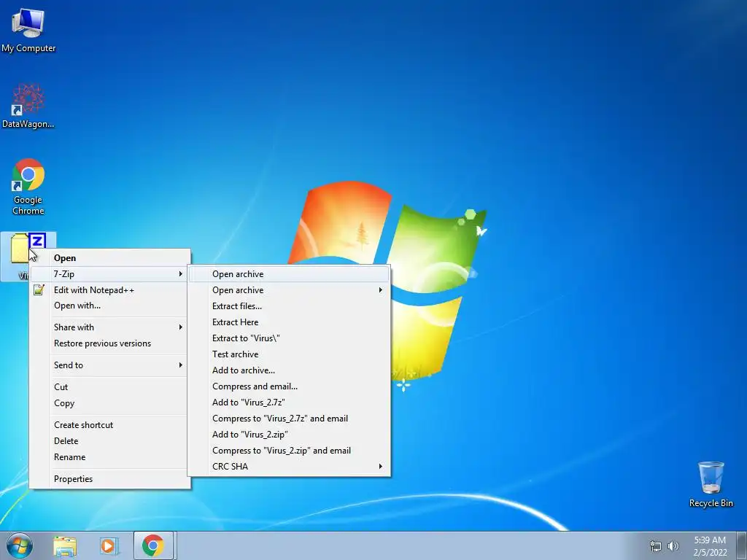
Task: Choose Edit with Notepad++
Action: point(110,290)
